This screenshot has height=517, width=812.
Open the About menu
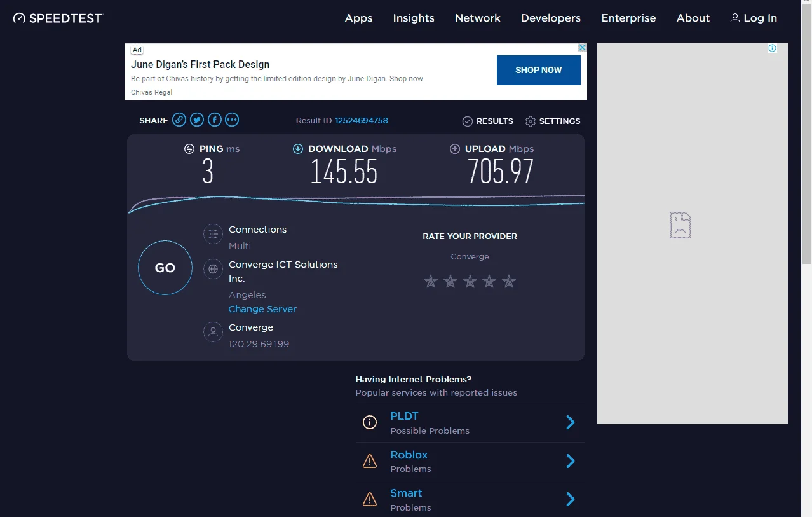click(x=693, y=18)
